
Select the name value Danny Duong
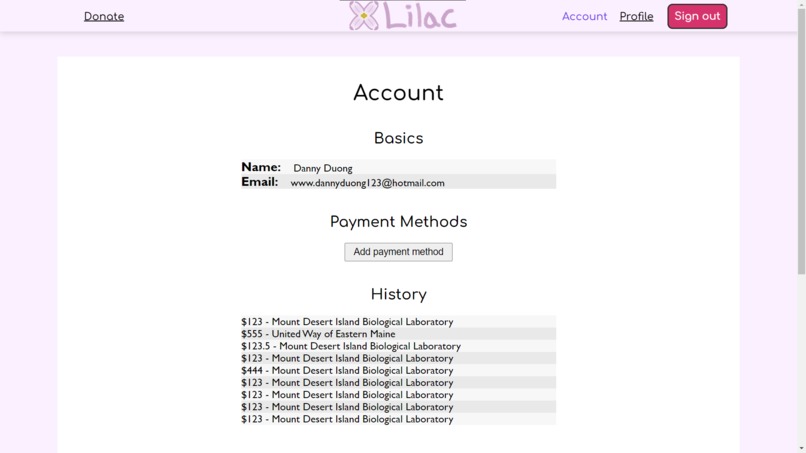[x=323, y=168]
